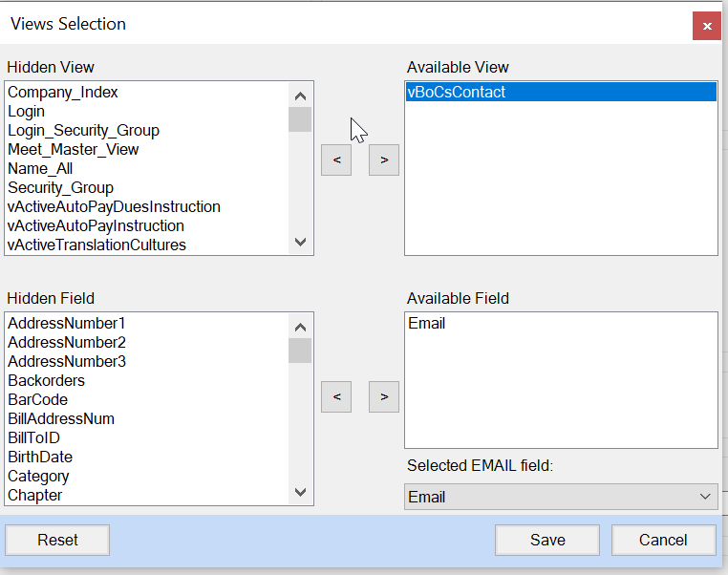Close the Views Selection dialog
This screenshot has width=728, height=575.
click(706, 26)
